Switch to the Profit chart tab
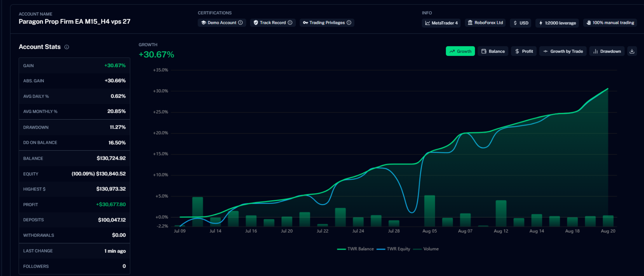The width and height of the screenshot is (644, 276). (524, 51)
